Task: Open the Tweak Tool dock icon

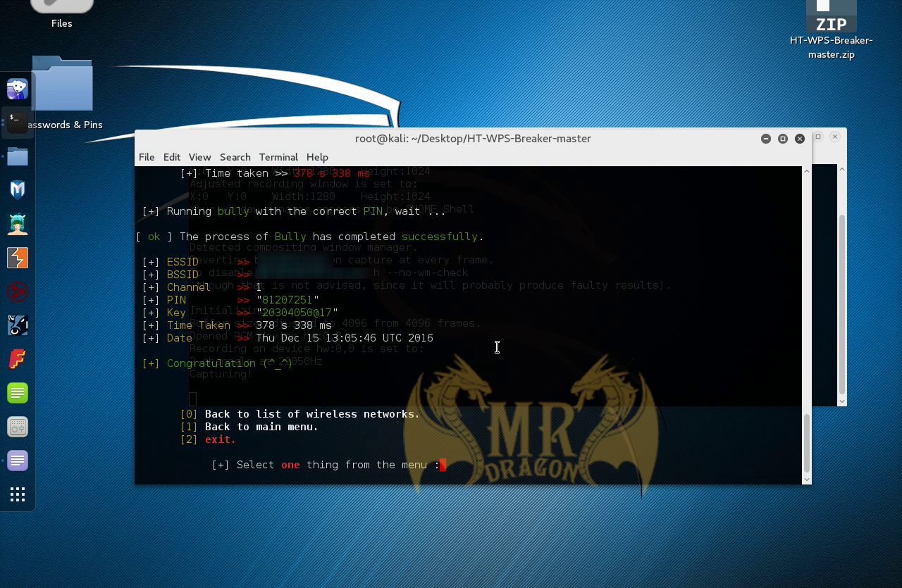Action: (18, 427)
